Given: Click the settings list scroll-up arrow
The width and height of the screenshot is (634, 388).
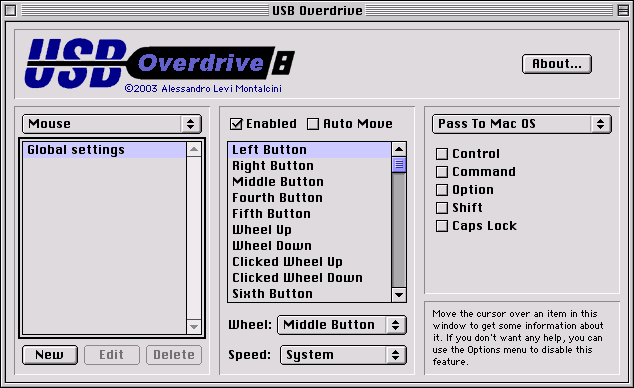Looking at the screenshot, I should [194, 150].
